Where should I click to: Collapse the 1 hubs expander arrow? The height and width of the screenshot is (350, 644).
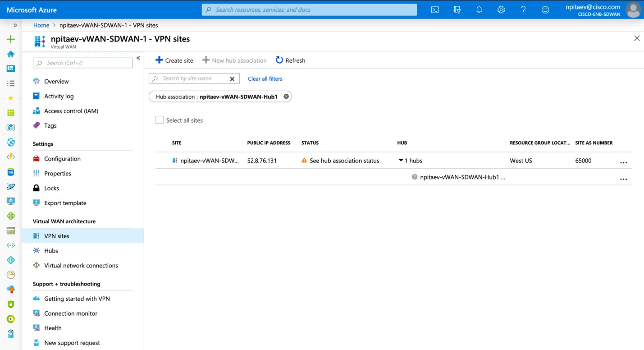click(x=401, y=160)
